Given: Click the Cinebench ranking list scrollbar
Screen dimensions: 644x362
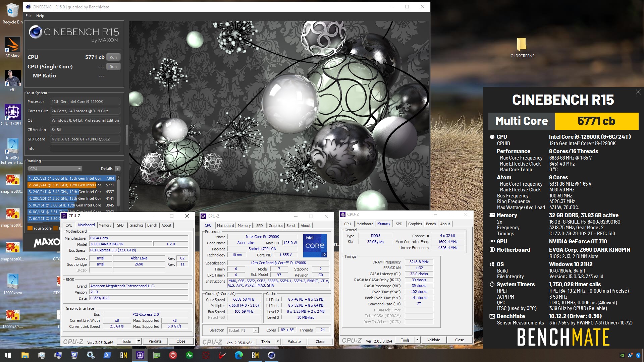Looking at the screenshot, I should click(118, 193).
